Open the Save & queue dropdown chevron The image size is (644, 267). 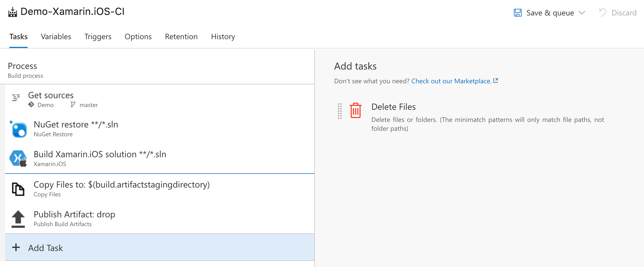(582, 13)
